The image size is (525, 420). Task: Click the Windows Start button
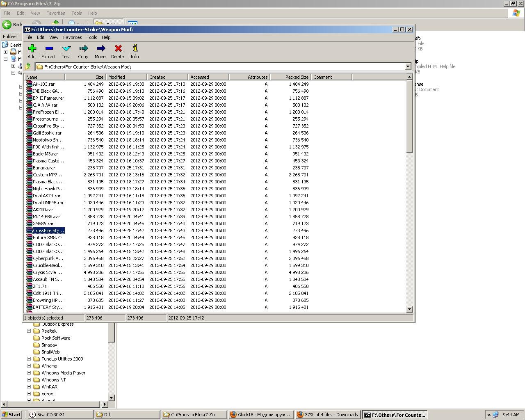11,415
